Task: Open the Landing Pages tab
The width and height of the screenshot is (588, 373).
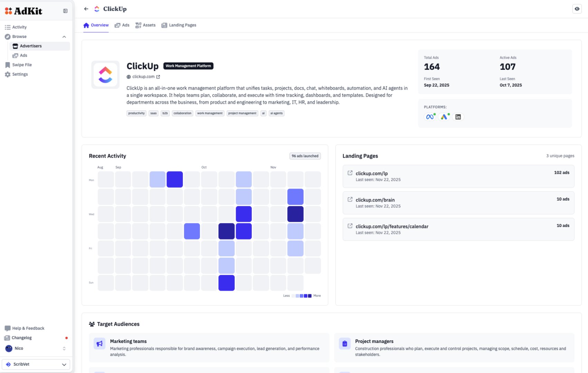Action: (179, 25)
